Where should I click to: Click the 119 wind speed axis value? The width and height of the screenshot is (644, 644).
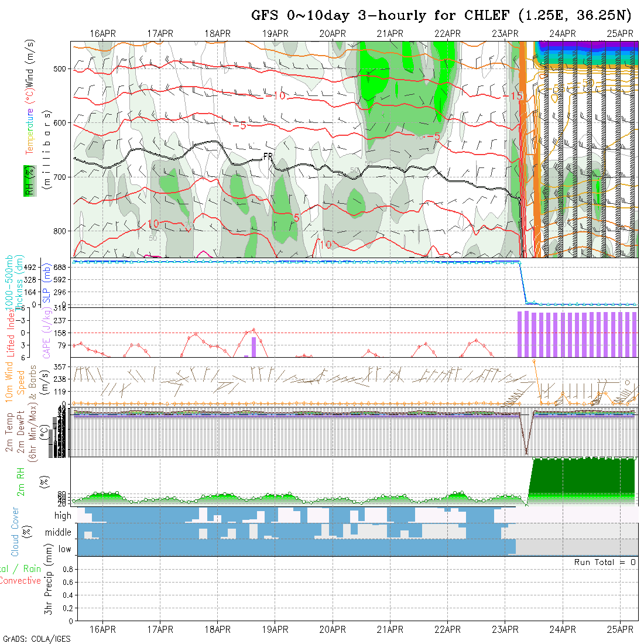coord(60,392)
